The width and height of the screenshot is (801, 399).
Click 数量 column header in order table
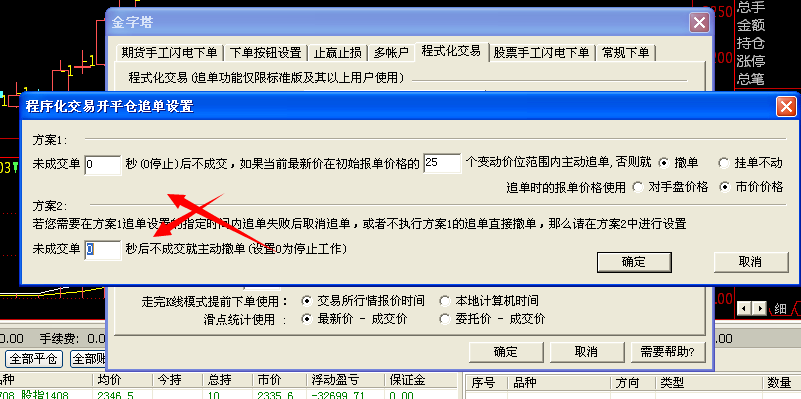(782, 383)
